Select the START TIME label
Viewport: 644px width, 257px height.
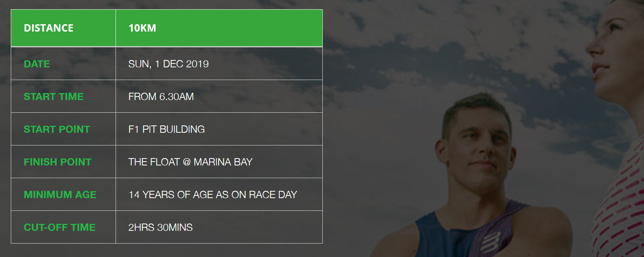pyautogui.click(x=54, y=97)
